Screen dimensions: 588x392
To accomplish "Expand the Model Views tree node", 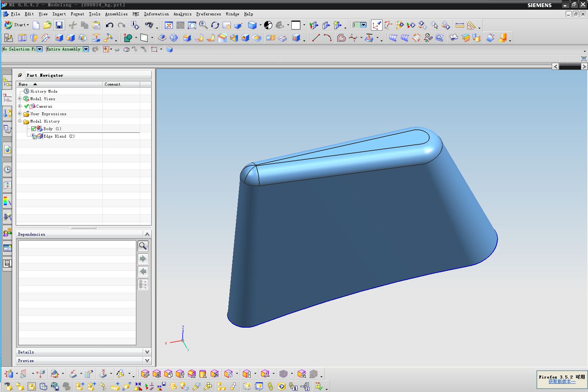I will click(20, 99).
